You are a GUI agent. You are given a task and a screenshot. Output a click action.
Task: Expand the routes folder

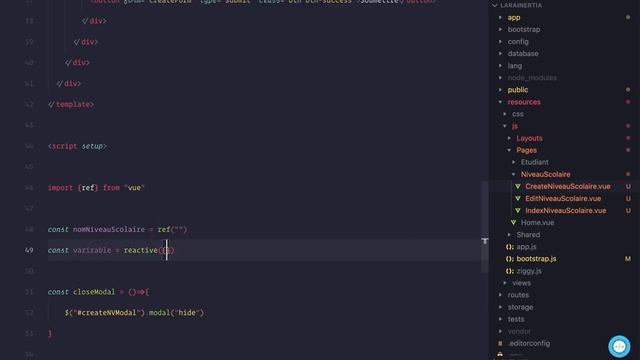[500, 295]
